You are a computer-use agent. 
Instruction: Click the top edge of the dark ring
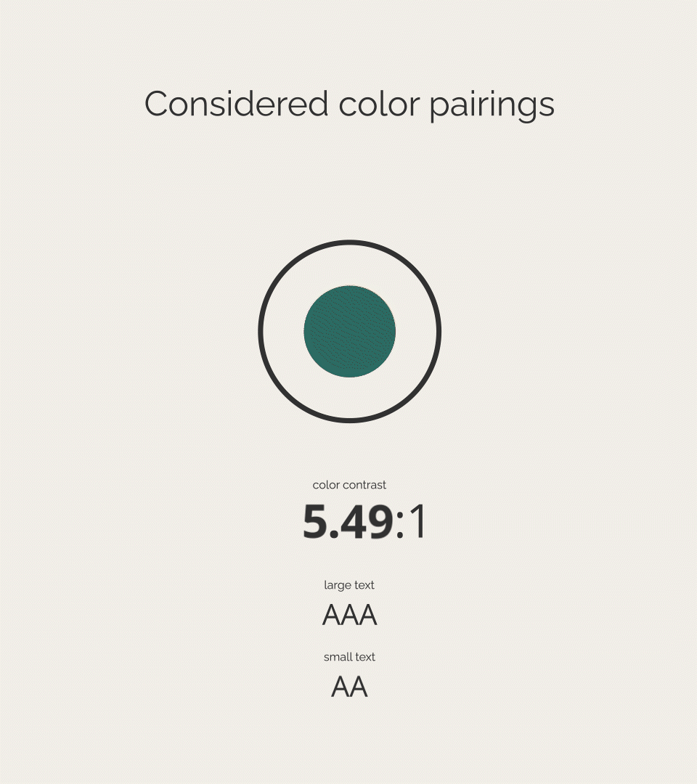point(349,242)
